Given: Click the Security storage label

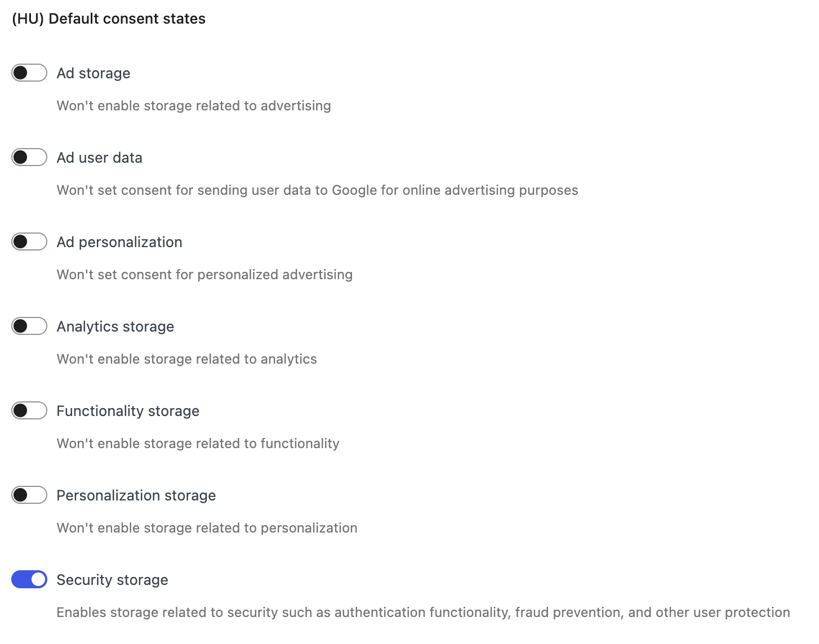Looking at the screenshot, I should pos(113,580).
